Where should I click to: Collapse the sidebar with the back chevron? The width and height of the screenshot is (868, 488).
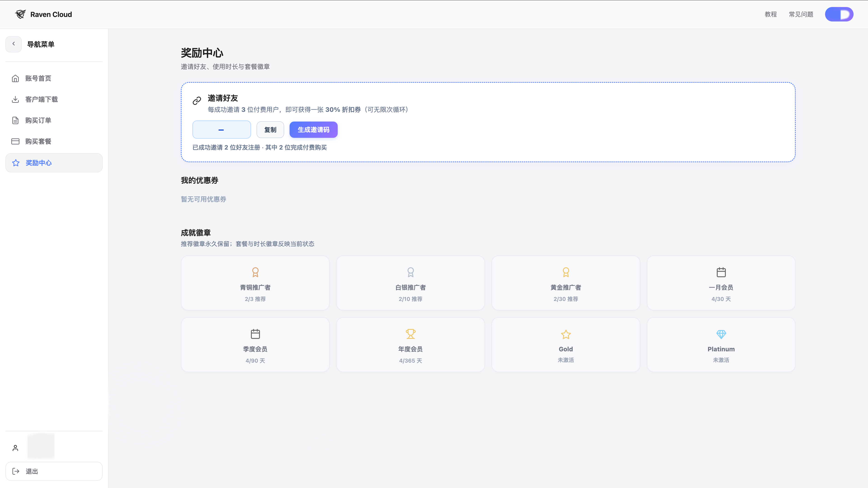14,44
